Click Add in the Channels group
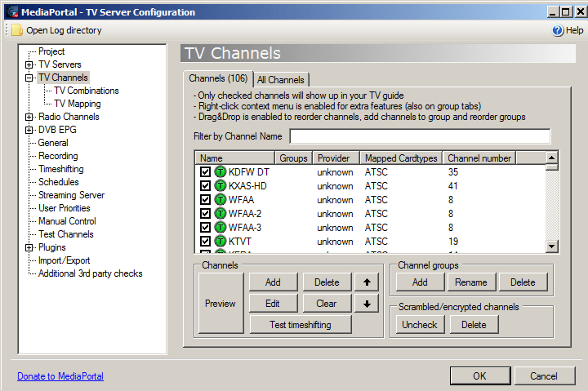 coord(273,282)
